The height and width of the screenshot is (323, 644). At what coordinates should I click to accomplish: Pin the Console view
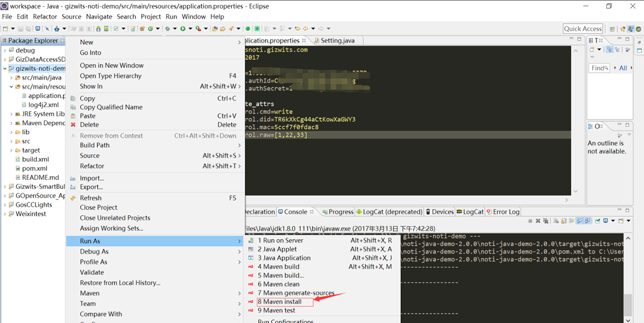tap(598, 220)
